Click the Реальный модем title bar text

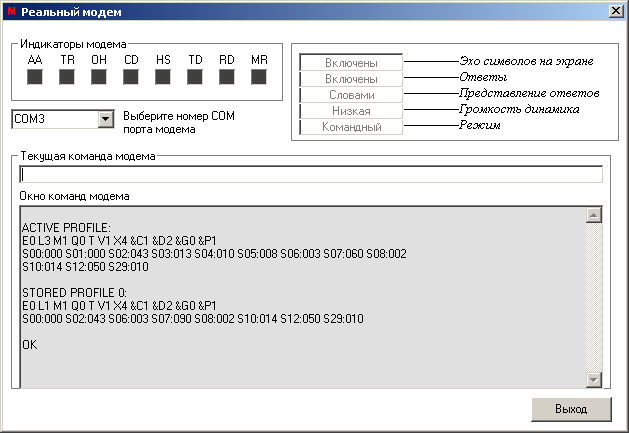click(x=71, y=12)
